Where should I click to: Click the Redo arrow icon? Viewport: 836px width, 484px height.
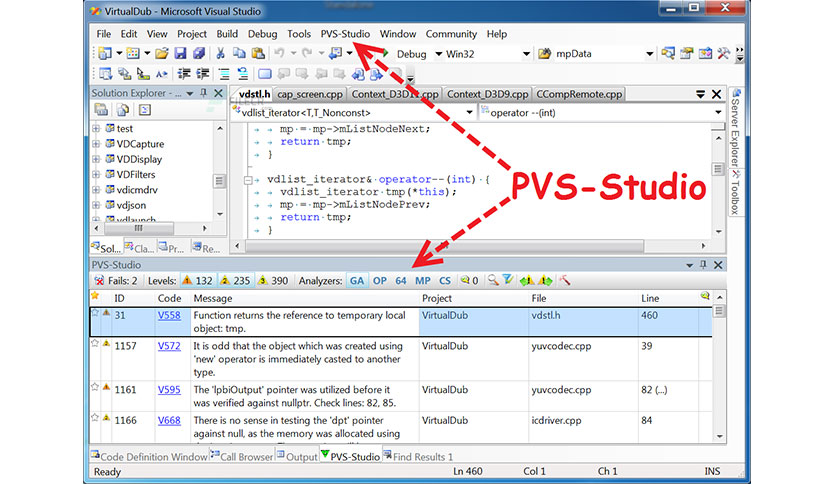click(x=307, y=53)
